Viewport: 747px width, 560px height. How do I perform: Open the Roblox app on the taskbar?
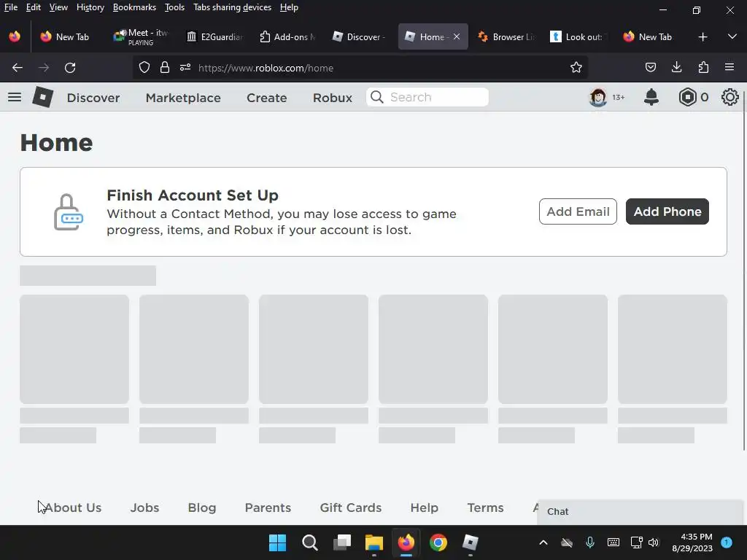click(x=471, y=542)
